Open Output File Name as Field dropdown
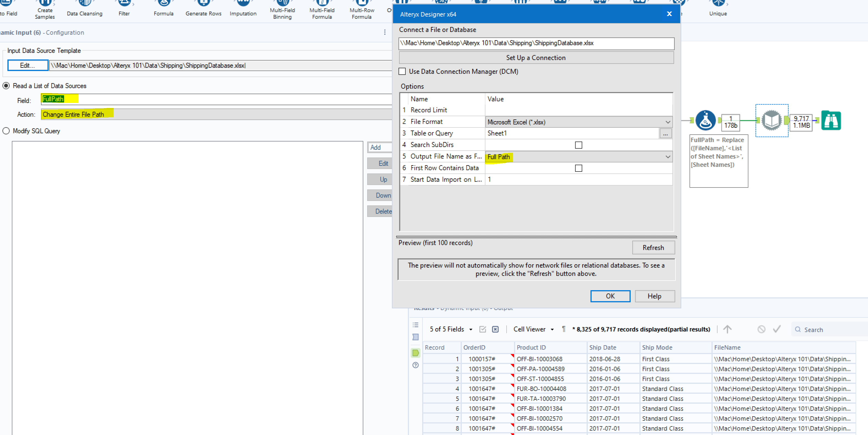The image size is (868, 435). point(668,157)
